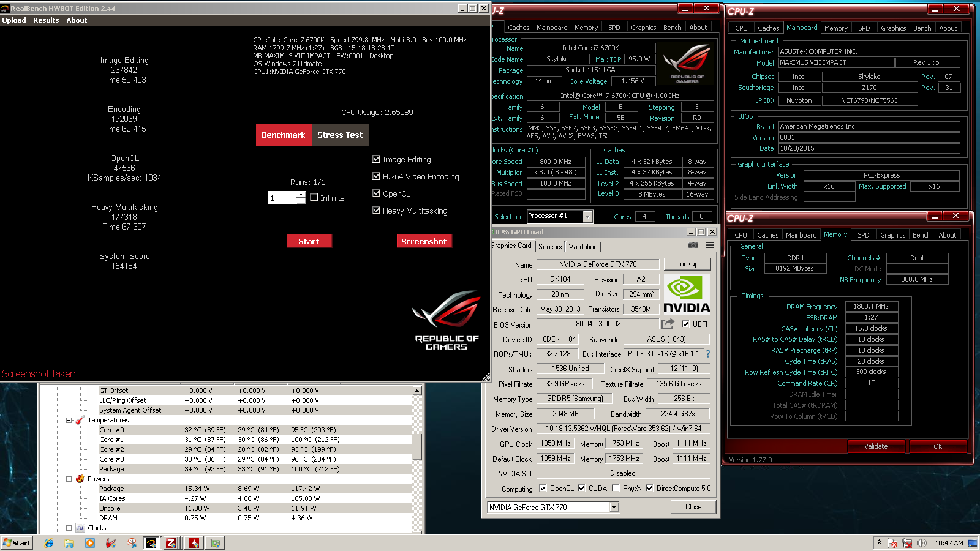
Task: Click Close button in GPU-Z
Action: coord(693,507)
